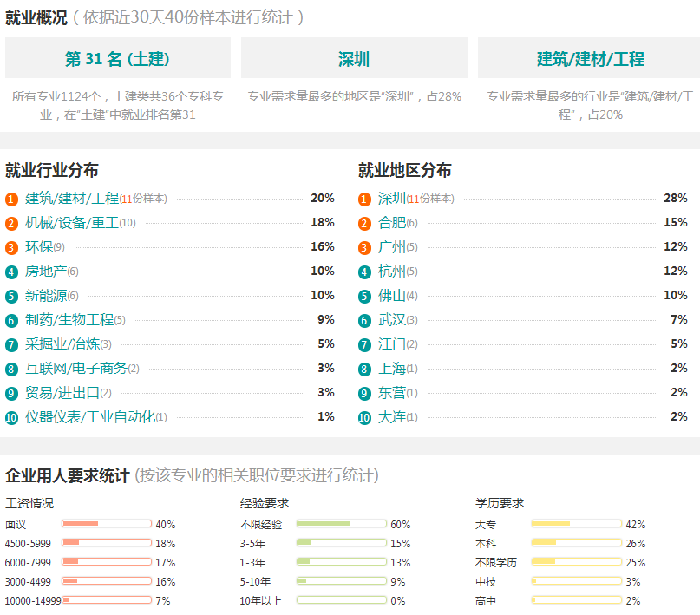
Task: Open 贸易/进出口 industry link
Action: [62, 392]
